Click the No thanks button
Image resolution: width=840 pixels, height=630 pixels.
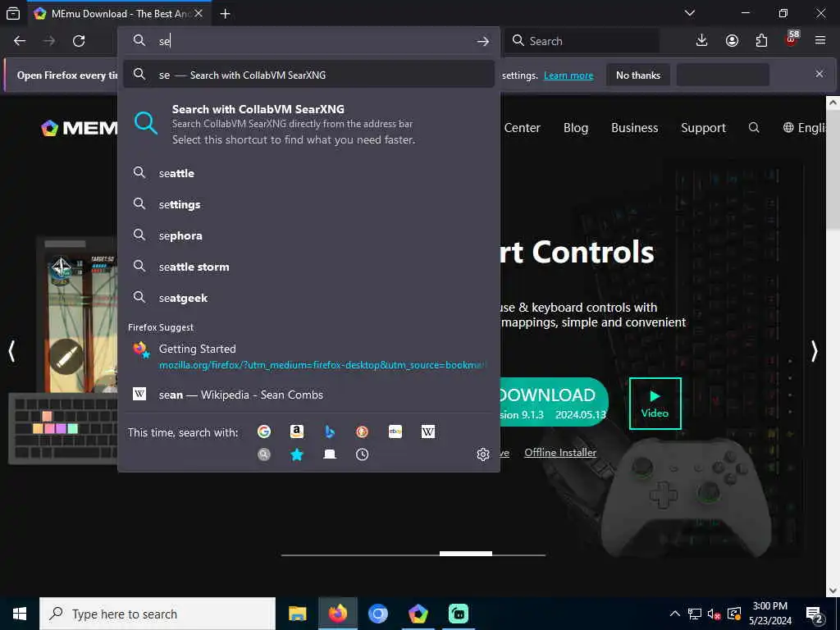[x=638, y=75]
